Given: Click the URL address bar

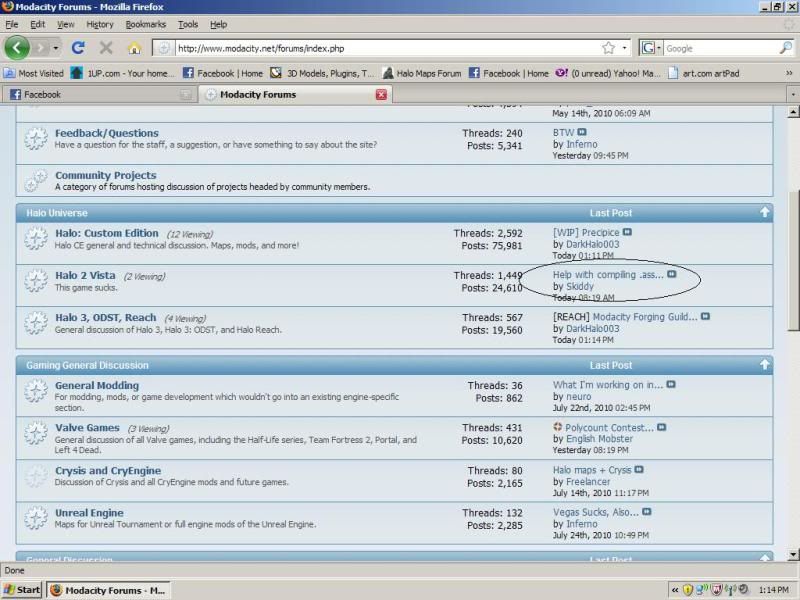Looking at the screenshot, I should click(x=388, y=48).
